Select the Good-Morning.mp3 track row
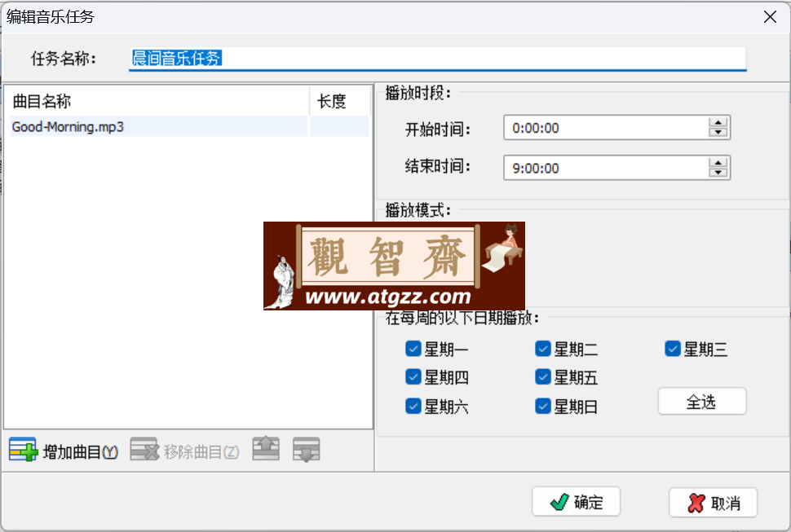Screen dimensions: 791x532 (189, 126)
